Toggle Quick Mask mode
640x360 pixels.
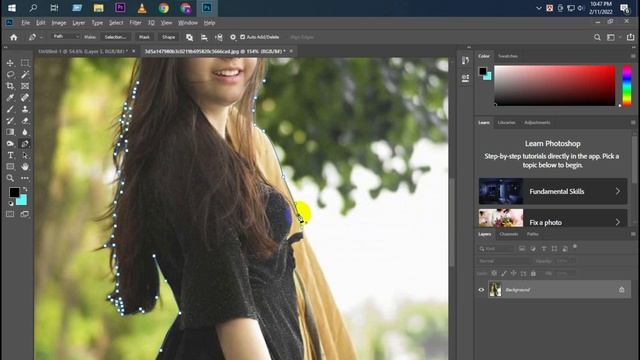click(10, 214)
